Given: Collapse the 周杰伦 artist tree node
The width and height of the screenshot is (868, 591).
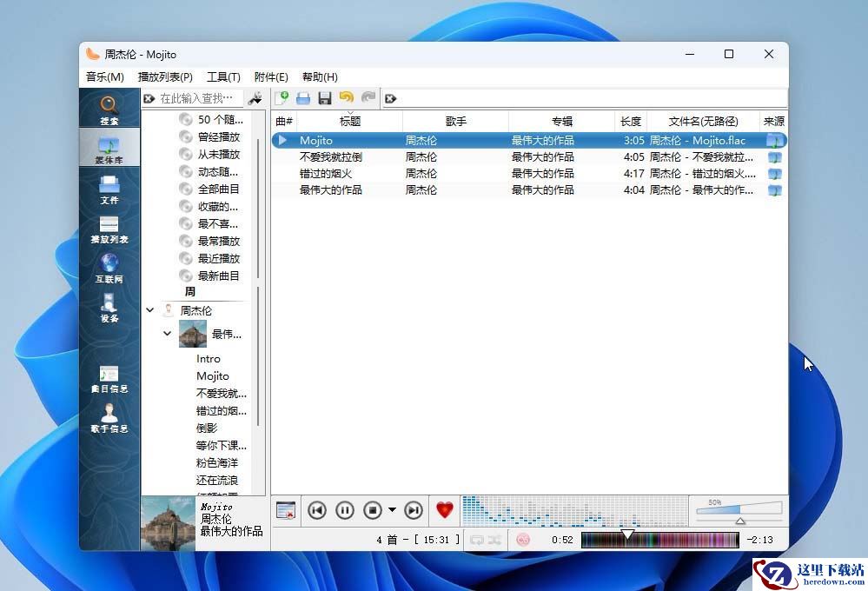Looking at the screenshot, I should click(150, 310).
